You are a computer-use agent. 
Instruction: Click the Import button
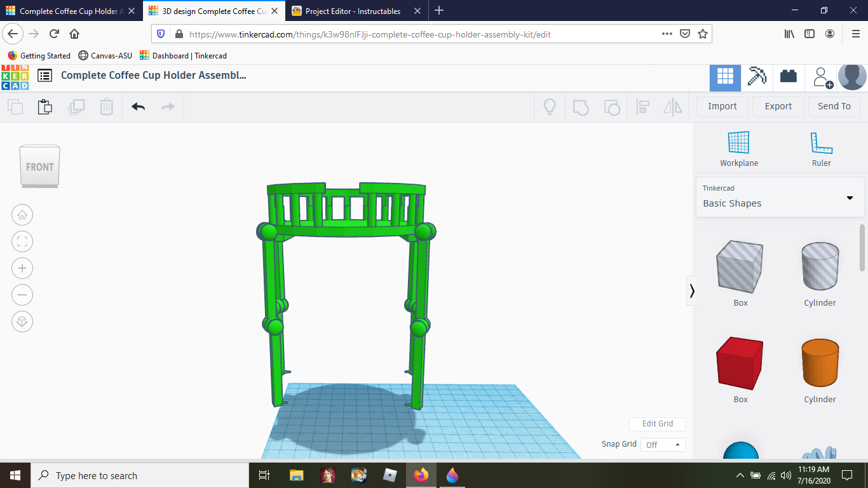tap(722, 106)
